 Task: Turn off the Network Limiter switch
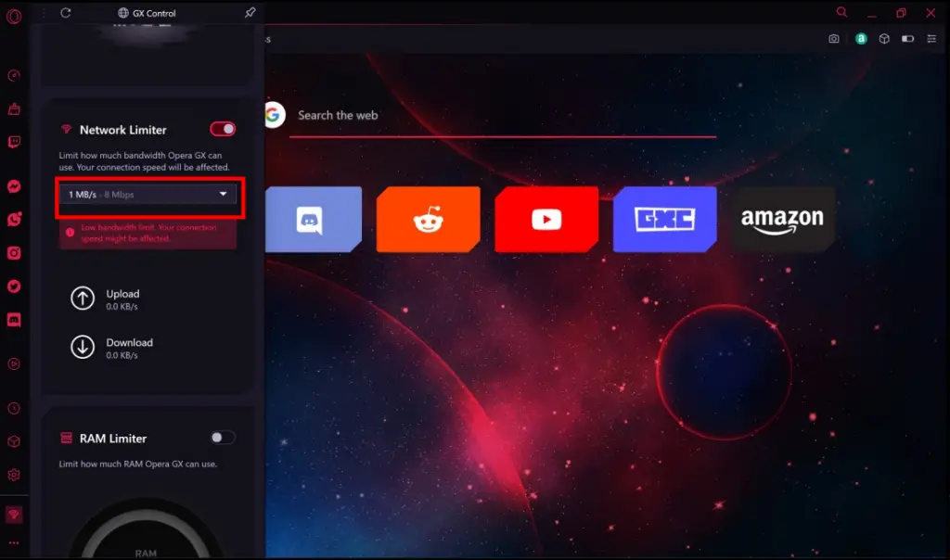tap(223, 129)
